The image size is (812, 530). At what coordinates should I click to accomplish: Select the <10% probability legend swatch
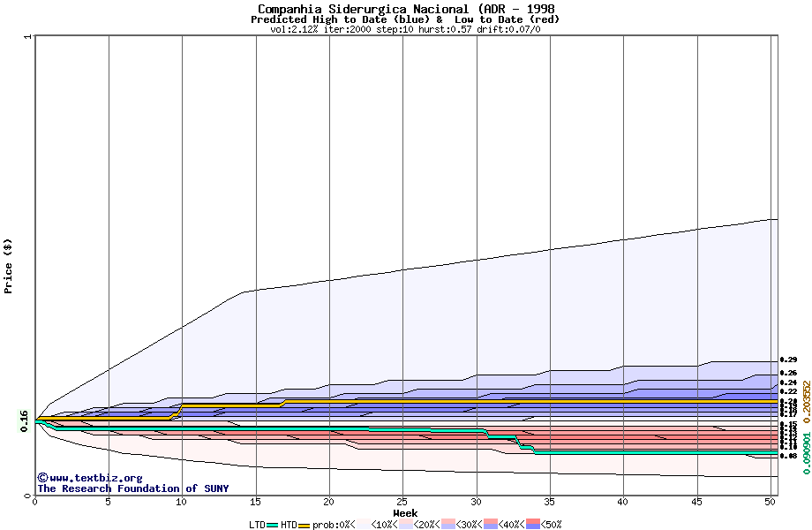click(x=361, y=525)
